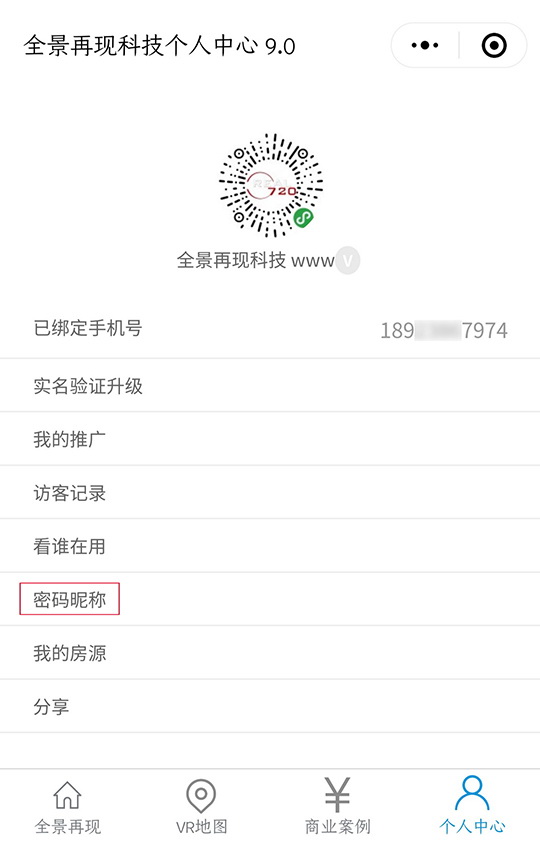Tap the 分享 row
Viewport: 540px width, 845px height.
coord(270,706)
